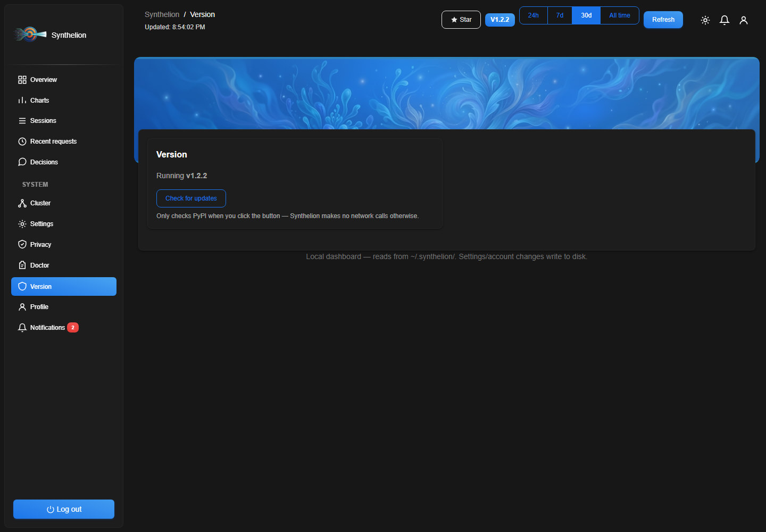Select the 7d time range
The width and height of the screenshot is (766, 532).
[560, 15]
